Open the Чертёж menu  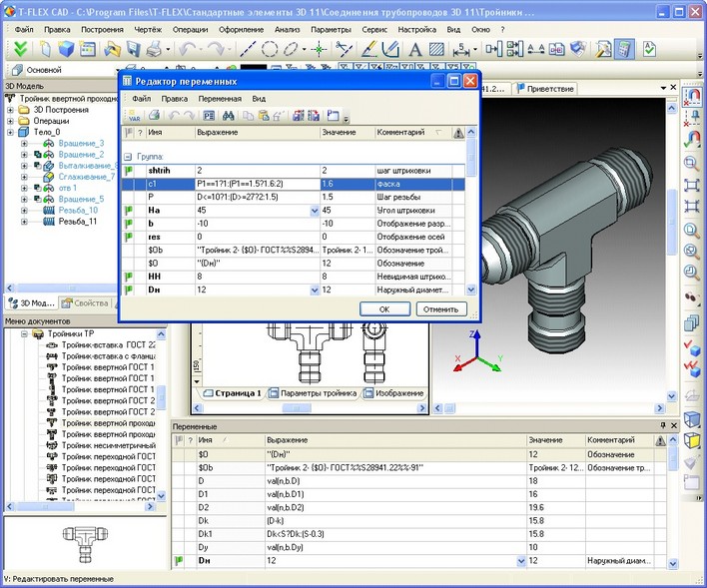[148, 29]
